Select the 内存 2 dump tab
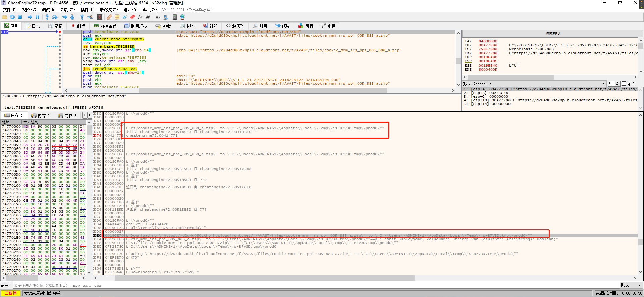This screenshot has width=644, height=297. (x=41, y=116)
